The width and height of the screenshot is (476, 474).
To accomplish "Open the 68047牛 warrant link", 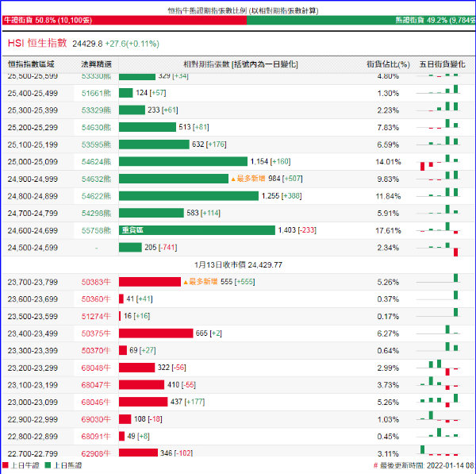I will click(96, 385).
